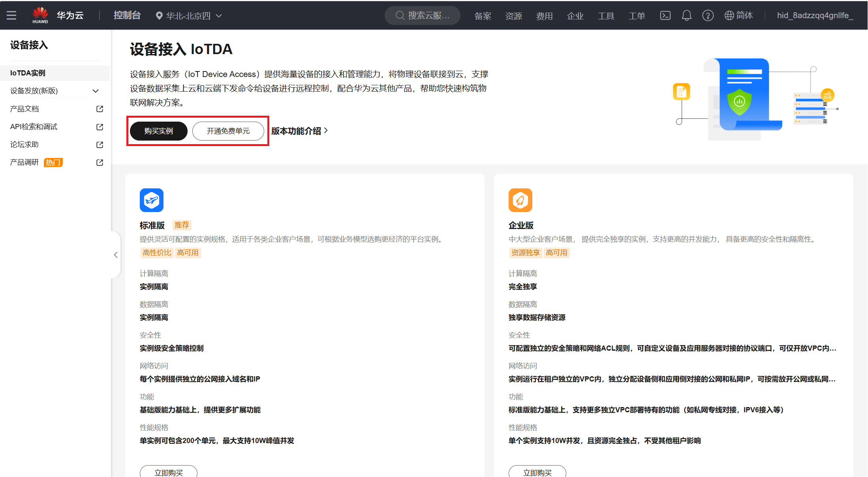The width and height of the screenshot is (868, 477).
Task: Open the 企业 menu
Action: pos(575,16)
